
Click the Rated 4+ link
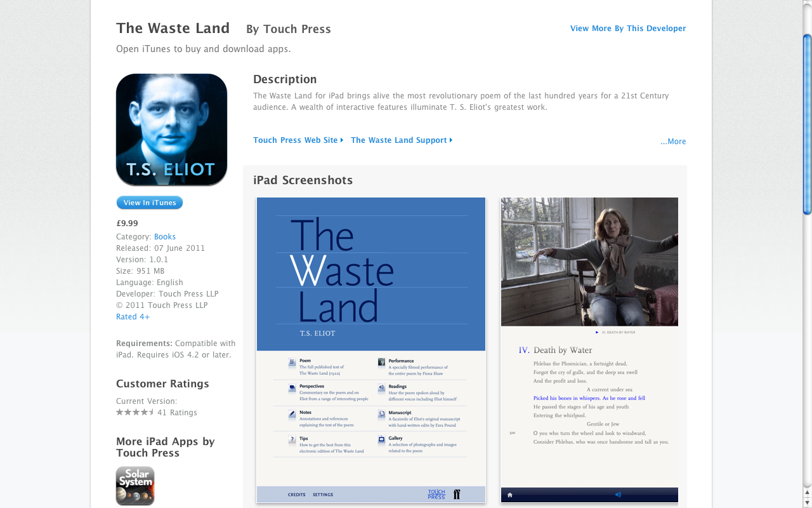click(x=133, y=317)
